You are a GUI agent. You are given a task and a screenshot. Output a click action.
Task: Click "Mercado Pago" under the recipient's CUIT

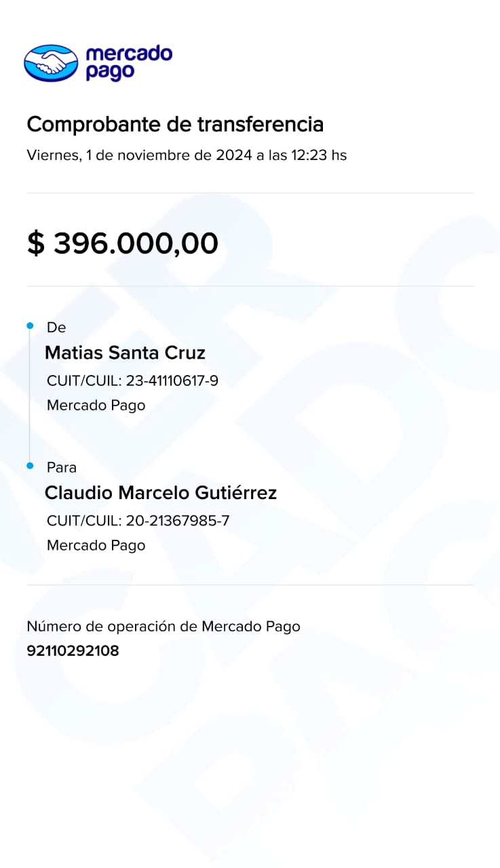pos(96,545)
